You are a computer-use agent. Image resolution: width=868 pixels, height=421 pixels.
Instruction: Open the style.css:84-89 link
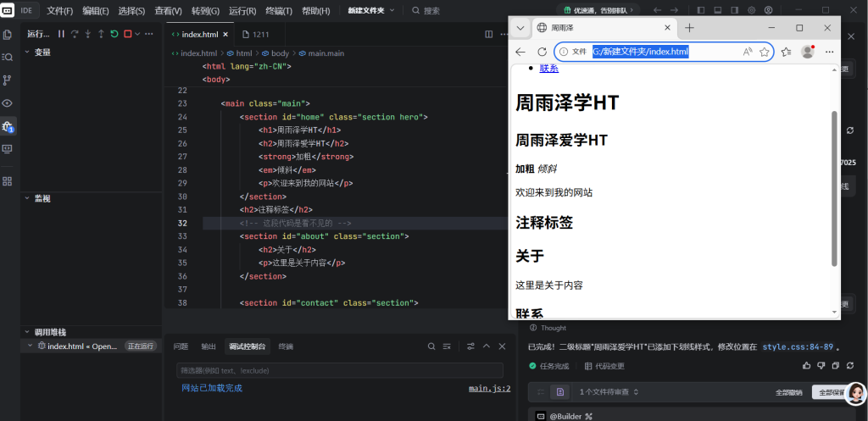[798, 347]
